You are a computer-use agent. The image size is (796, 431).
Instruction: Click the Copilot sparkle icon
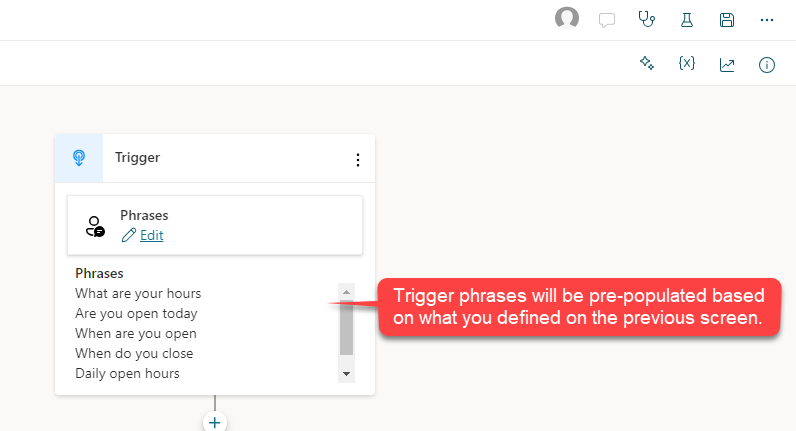coord(647,63)
